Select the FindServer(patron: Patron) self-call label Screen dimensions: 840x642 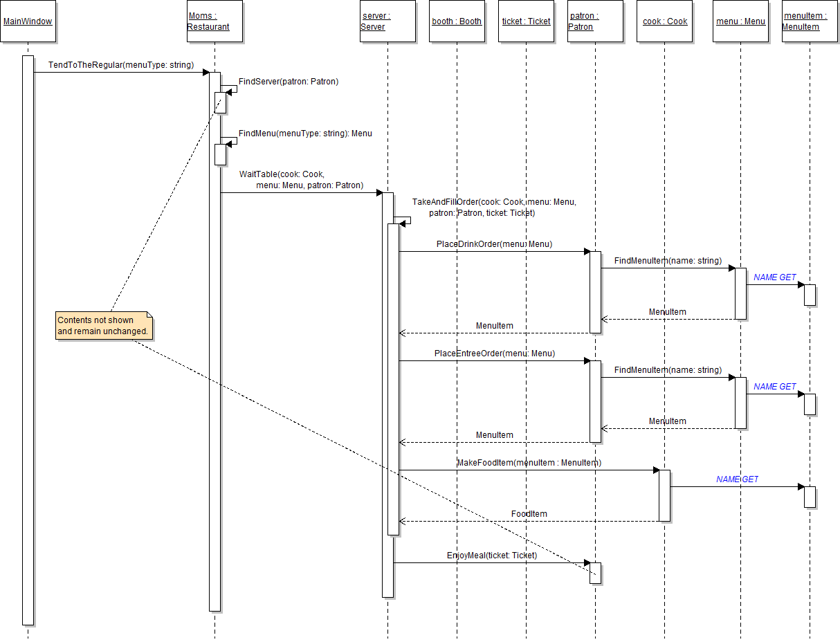click(x=289, y=82)
